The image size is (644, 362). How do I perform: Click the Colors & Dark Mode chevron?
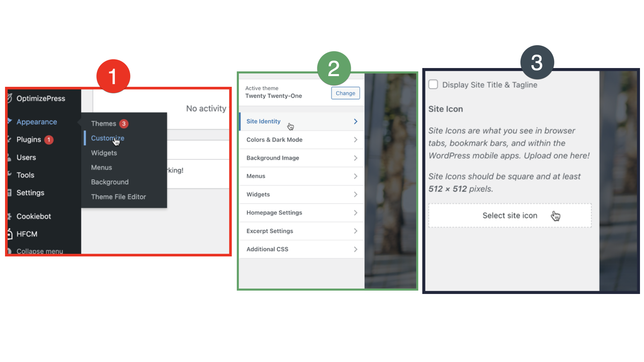click(x=356, y=140)
